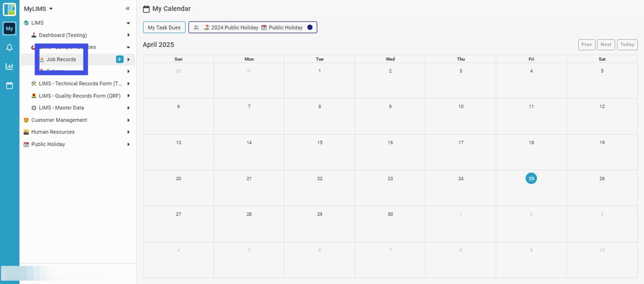Go to previous month with Prev
The image size is (644, 284).
click(x=587, y=44)
